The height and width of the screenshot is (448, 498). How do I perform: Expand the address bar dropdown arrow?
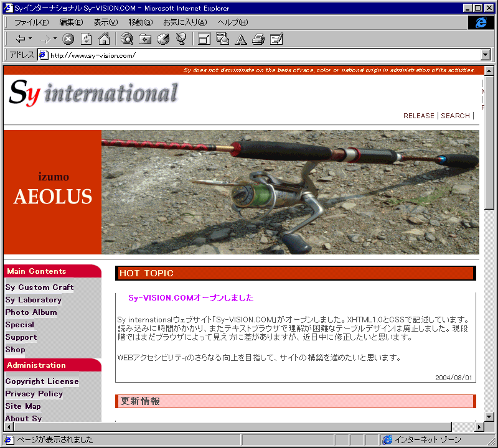(x=485, y=55)
